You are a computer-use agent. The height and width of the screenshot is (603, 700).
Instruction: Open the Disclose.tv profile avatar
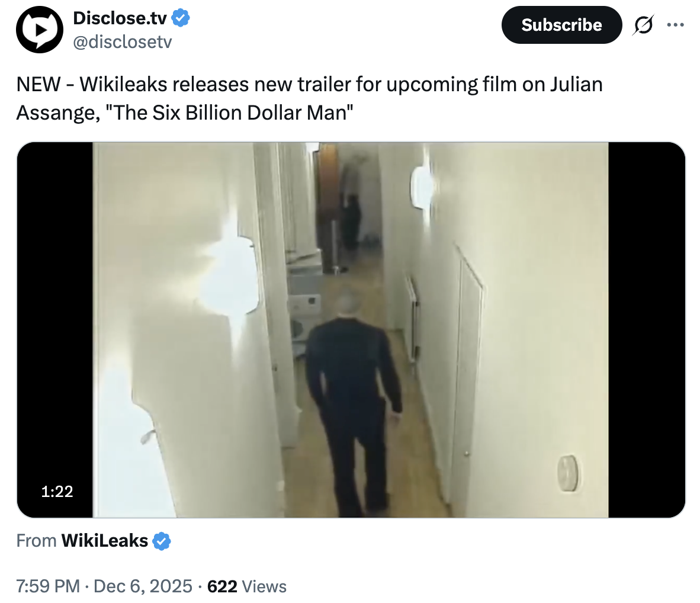click(x=39, y=30)
